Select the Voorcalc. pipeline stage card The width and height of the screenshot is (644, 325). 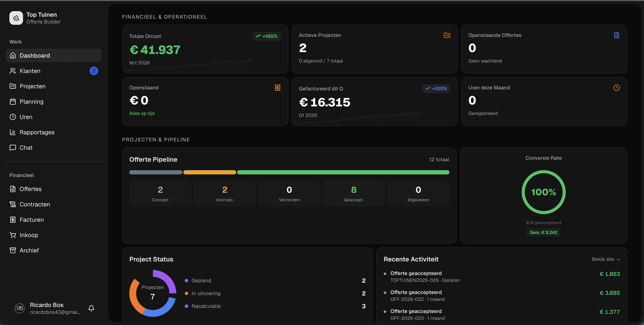[224, 193]
